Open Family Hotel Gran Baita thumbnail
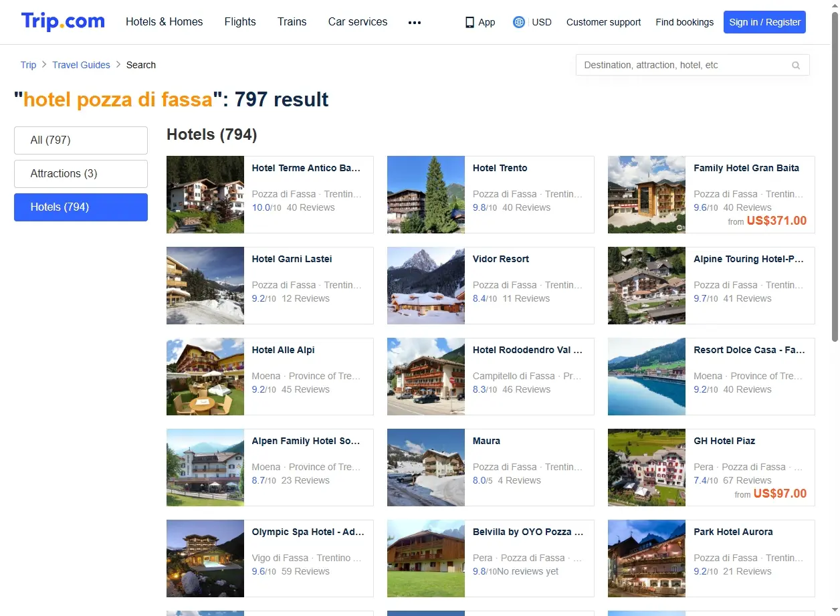840x616 pixels. click(x=647, y=195)
